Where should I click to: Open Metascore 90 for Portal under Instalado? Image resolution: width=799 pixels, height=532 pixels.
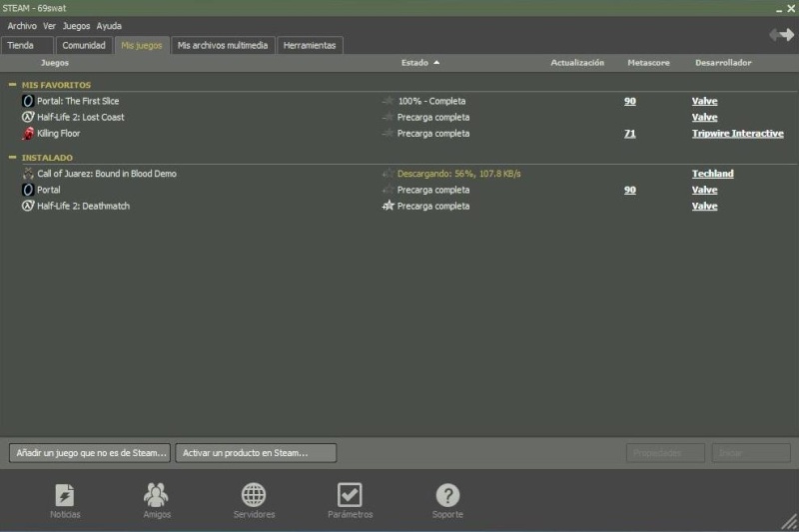[630, 190]
